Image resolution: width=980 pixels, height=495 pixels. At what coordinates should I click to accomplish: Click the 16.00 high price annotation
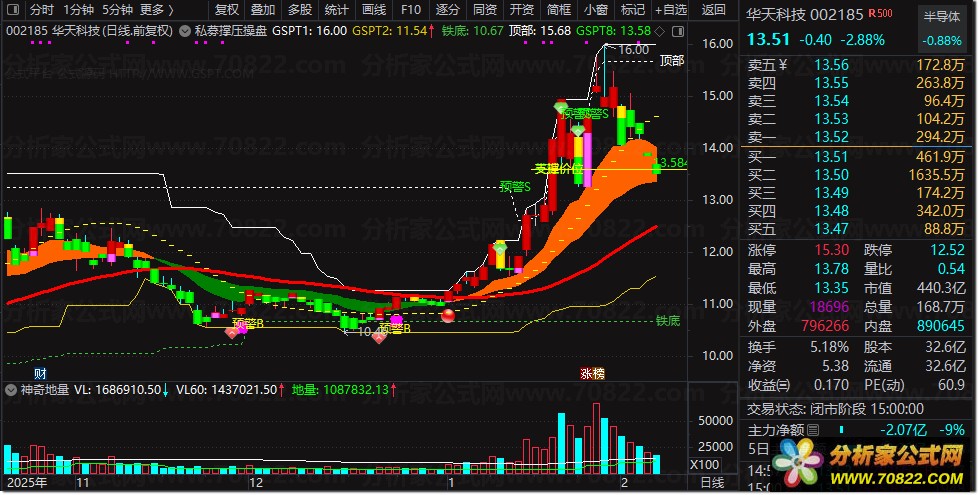point(633,50)
